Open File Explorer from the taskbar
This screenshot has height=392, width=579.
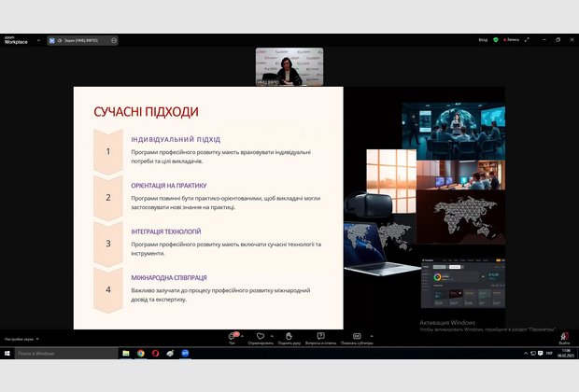(126, 354)
